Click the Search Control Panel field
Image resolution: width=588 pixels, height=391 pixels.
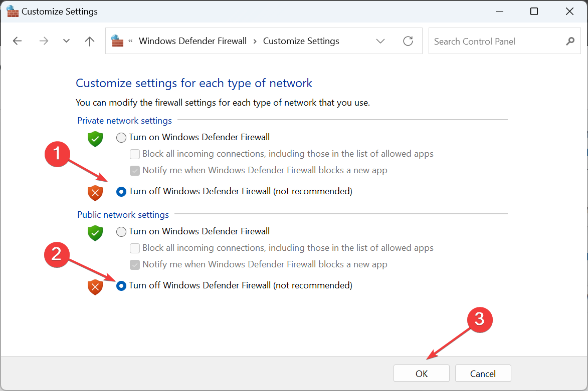click(504, 41)
